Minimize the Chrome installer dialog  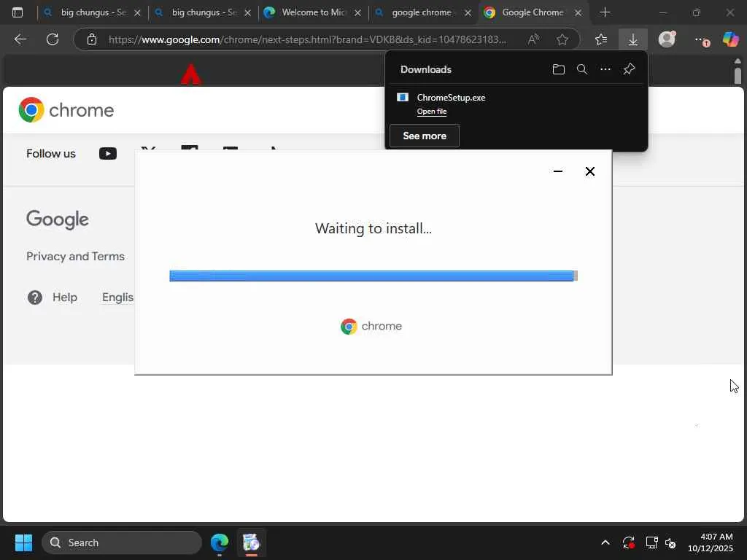pyautogui.click(x=558, y=171)
